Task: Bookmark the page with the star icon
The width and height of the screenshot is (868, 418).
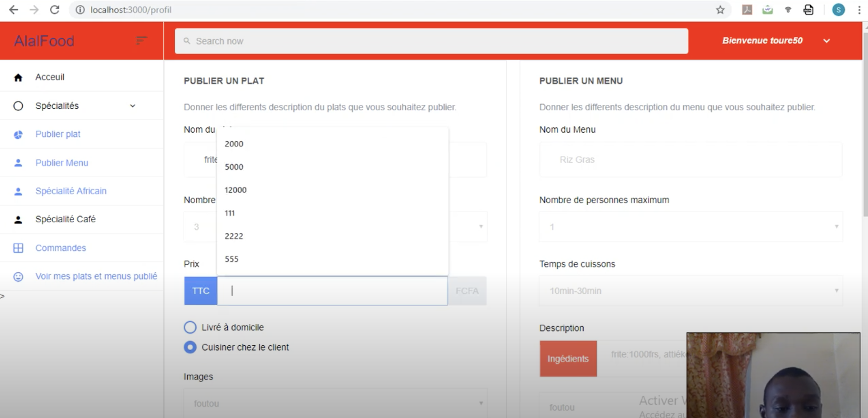Action: click(720, 10)
